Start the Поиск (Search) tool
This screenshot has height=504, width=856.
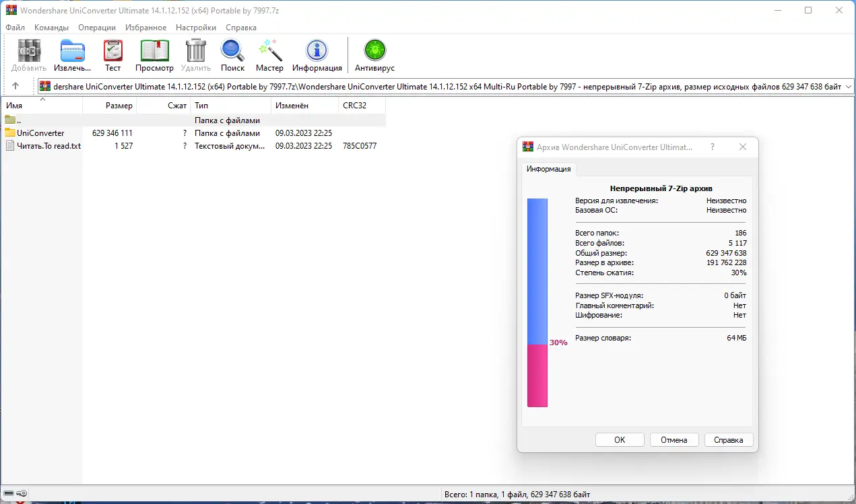coord(232,50)
